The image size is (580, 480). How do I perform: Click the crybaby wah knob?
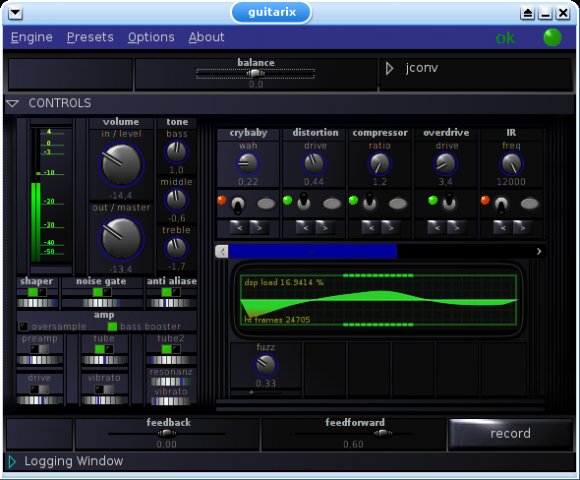click(x=247, y=163)
